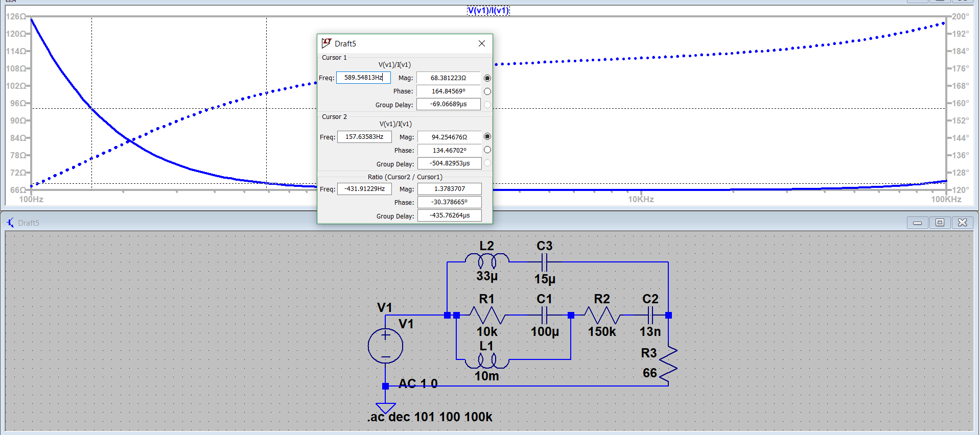Click the L2 reference label
Image resolution: width=980 pixels, height=435 pixels.
pyautogui.click(x=487, y=246)
